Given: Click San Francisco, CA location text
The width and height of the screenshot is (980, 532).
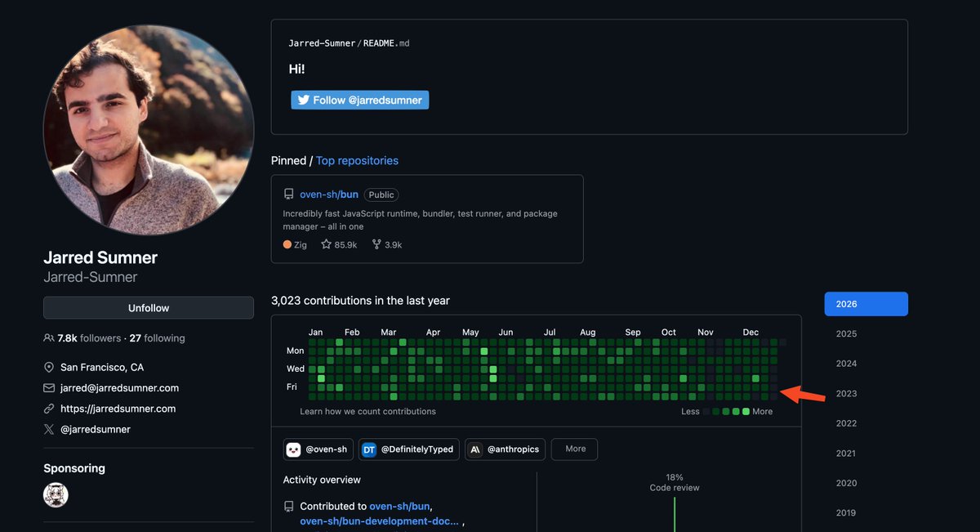Looking at the screenshot, I should [102, 368].
